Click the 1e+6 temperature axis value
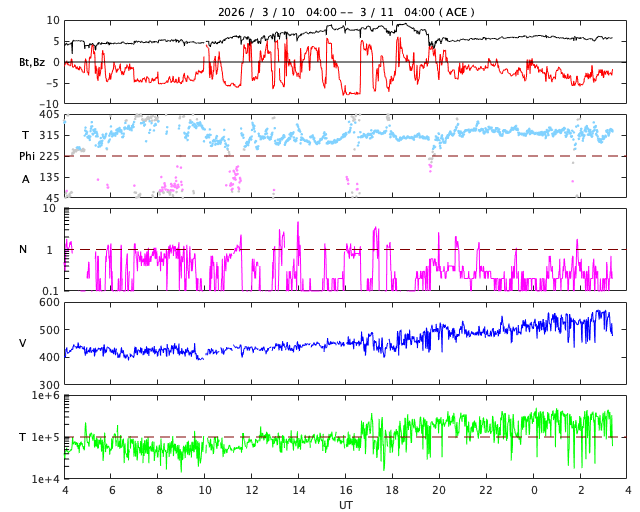The image size is (640, 512). [46, 396]
